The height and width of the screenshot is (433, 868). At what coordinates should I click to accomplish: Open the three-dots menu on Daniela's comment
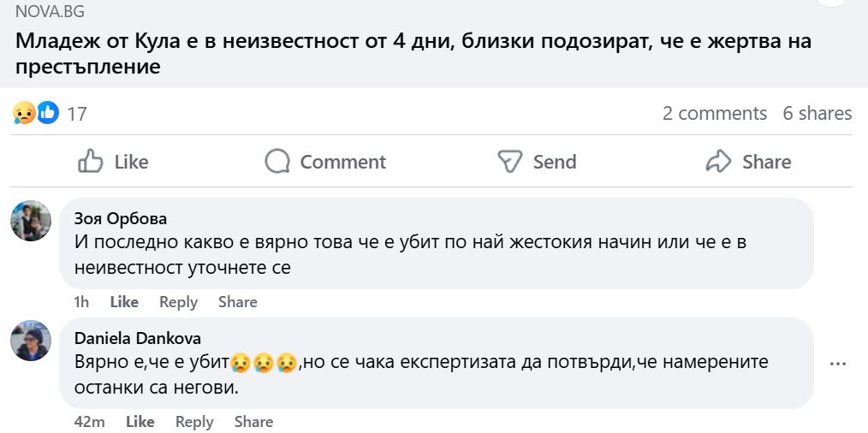(x=838, y=363)
